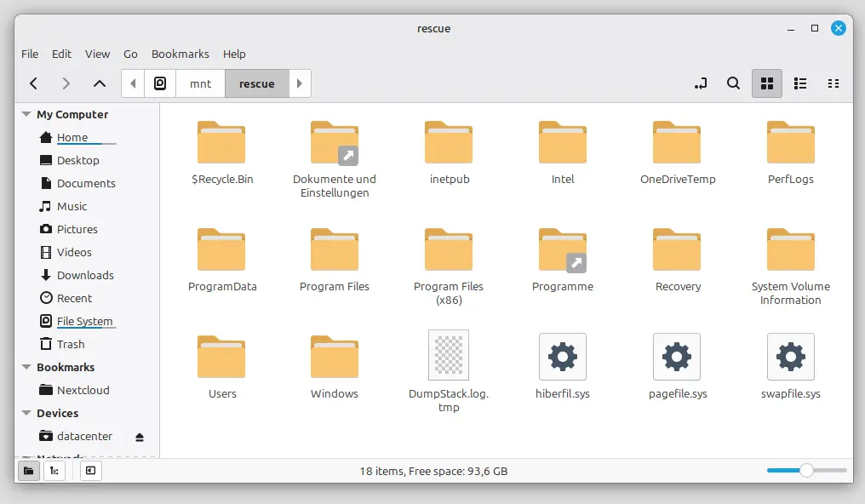The width and height of the screenshot is (865, 504).
Task: Toggle location entry path mode
Action: pos(701,83)
